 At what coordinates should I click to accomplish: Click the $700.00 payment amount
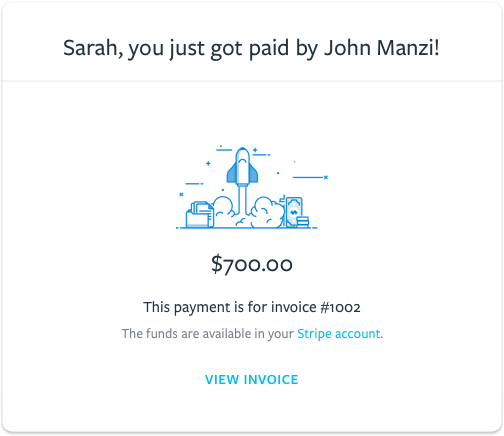click(252, 264)
